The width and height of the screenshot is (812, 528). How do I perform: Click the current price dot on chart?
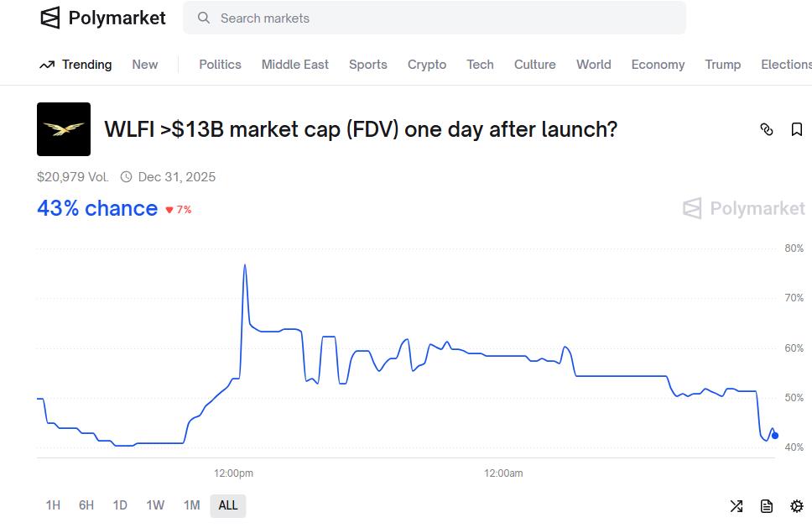pyautogui.click(x=775, y=436)
